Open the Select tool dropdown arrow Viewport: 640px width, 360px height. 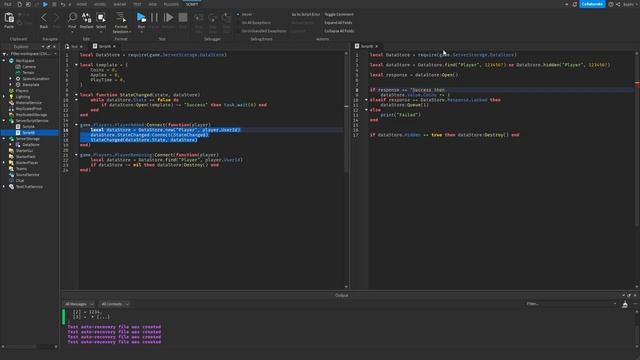click(x=101, y=32)
